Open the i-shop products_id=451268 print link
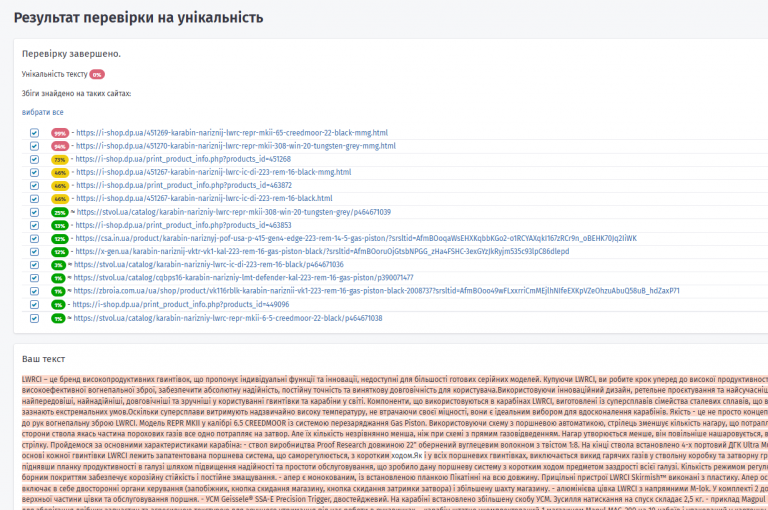This screenshot has width=768, height=510. point(183,159)
